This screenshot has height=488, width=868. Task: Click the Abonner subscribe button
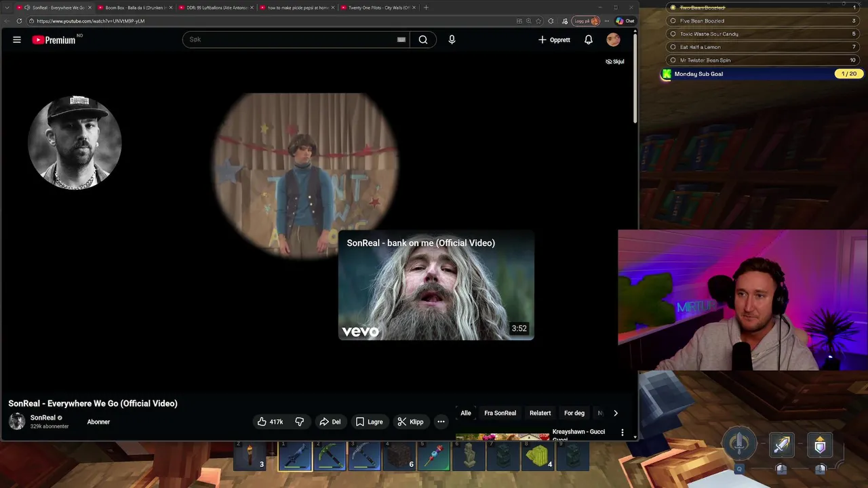[x=98, y=422]
